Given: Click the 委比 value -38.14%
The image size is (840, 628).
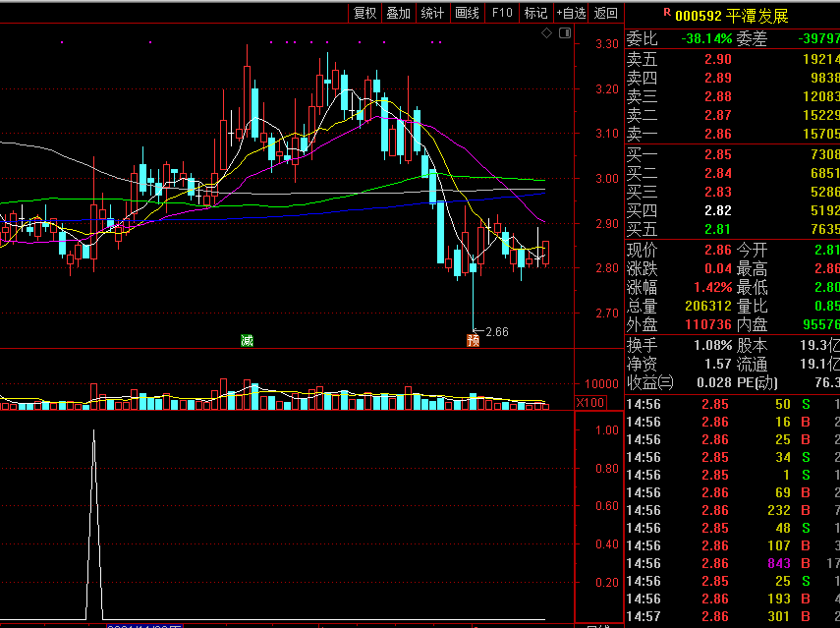Looking at the screenshot, I should point(706,38).
